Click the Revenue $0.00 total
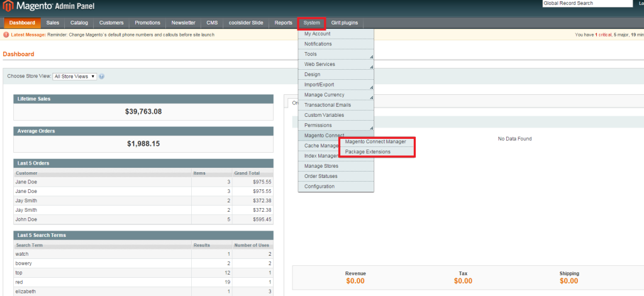Image resolution: width=644 pixels, height=296 pixels. pyautogui.click(x=355, y=281)
